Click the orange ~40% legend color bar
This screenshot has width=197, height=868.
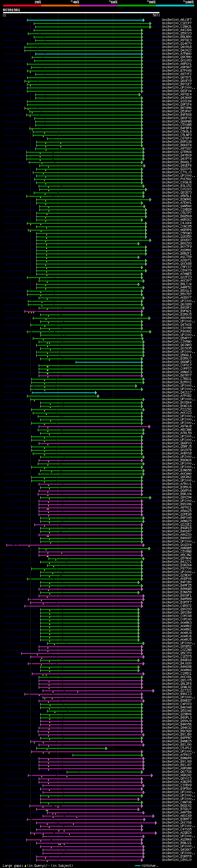coord(60,6)
